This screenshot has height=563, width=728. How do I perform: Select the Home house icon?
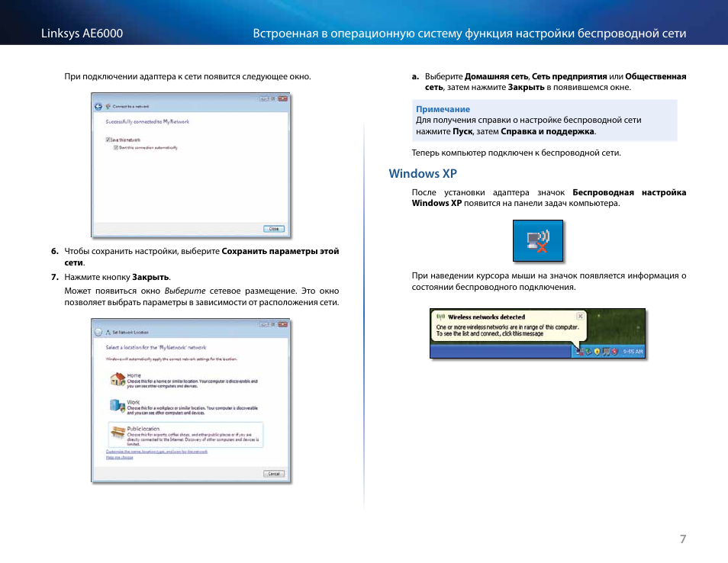[118, 379]
